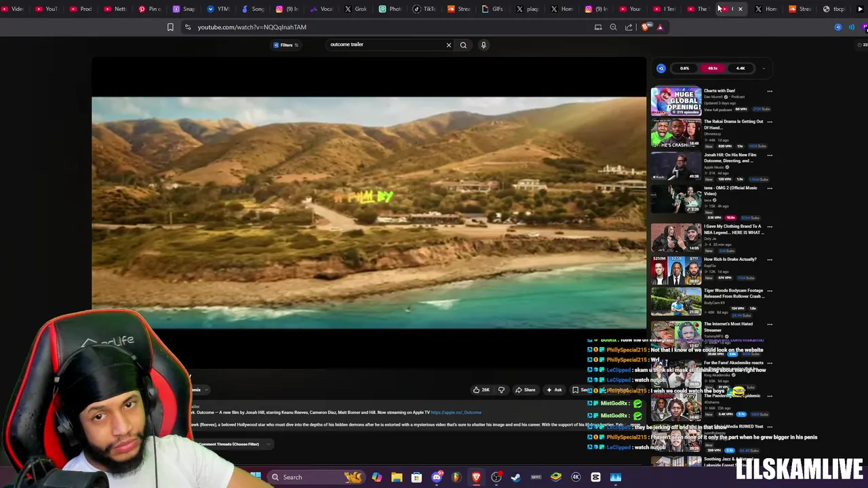This screenshot has height=488, width=868.
Task: Click the 49.1x pink stat pill
Action: [712, 68]
